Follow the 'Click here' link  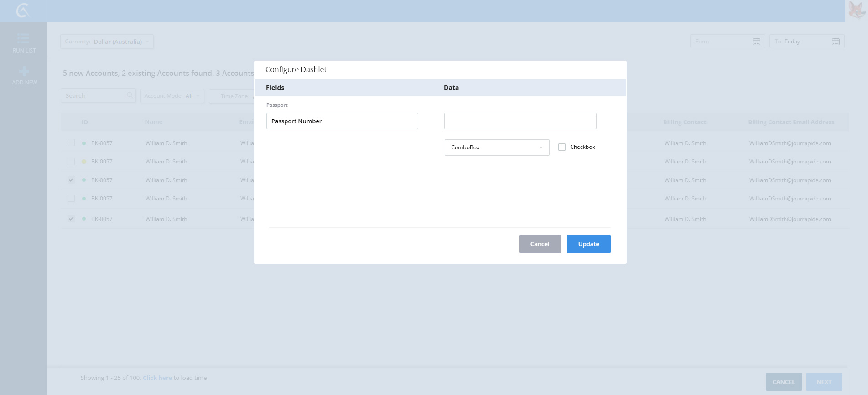click(x=157, y=378)
